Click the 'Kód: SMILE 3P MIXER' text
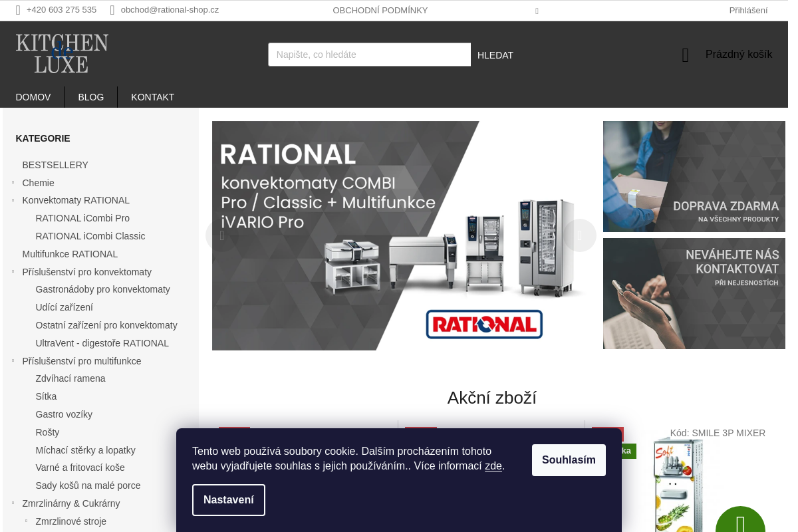 pyautogui.click(x=718, y=433)
